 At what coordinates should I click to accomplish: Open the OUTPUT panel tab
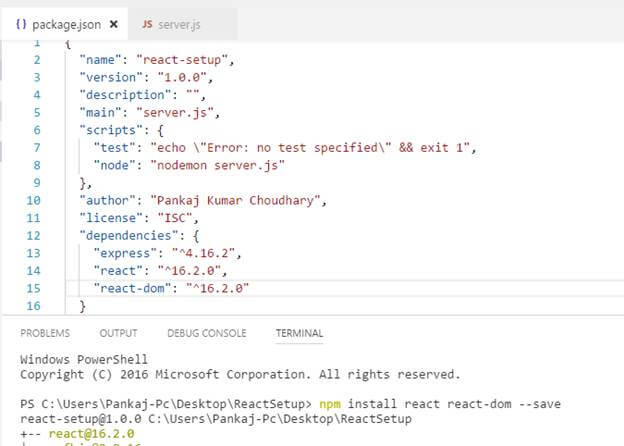coord(118,333)
